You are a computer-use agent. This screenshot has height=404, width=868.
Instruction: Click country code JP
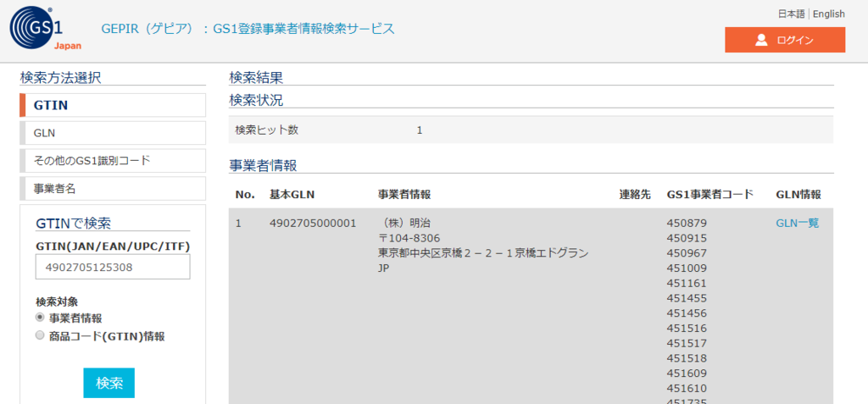tap(383, 268)
